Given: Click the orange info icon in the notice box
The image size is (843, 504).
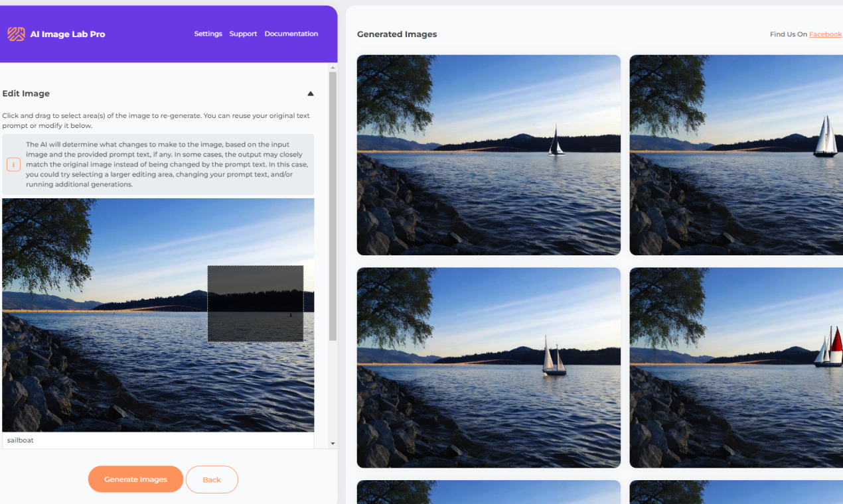Looking at the screenshot, I should [x=13, y=164].
